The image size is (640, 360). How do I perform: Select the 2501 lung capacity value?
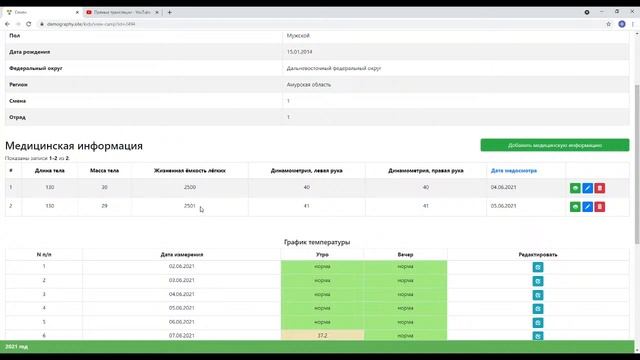[189, 206]
